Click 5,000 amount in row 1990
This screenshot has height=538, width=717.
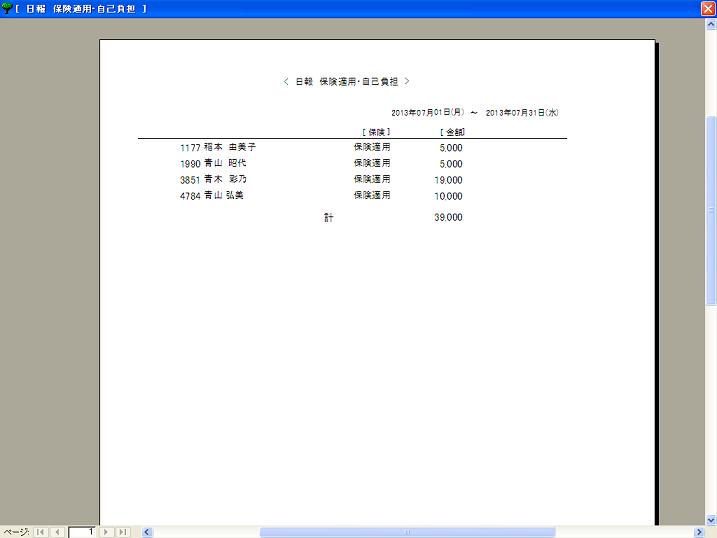[451, 164]
